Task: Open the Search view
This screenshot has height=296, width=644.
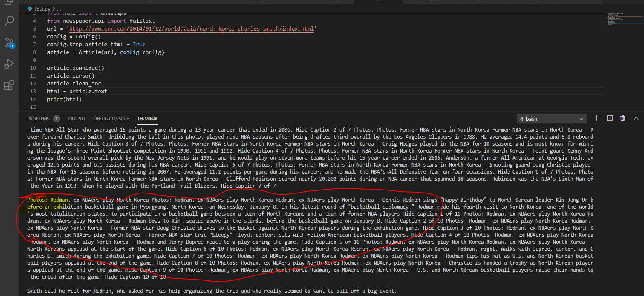Action: click(x=9, y=22)
